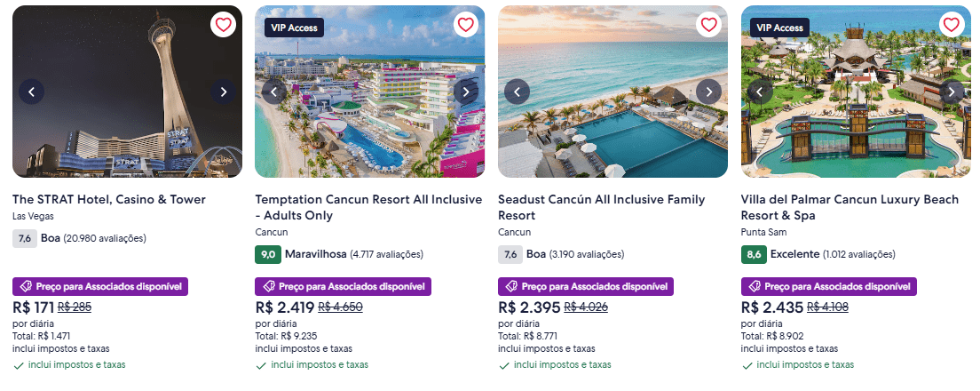The image size is (980, 391).
Task: Save The STRAT Hotel to favorites heart
Action: [x=223, y=25]
